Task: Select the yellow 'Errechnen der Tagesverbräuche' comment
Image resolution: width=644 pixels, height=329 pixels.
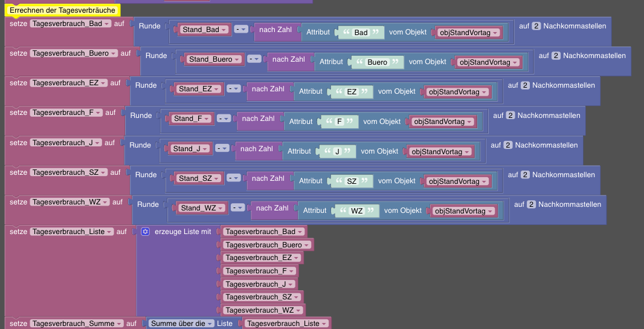Action: 62,10
